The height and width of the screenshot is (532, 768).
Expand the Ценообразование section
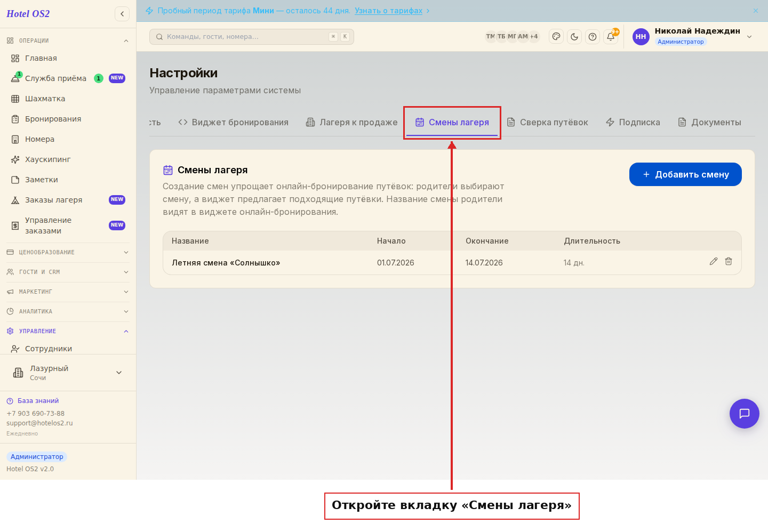click(x=68, y=252)
